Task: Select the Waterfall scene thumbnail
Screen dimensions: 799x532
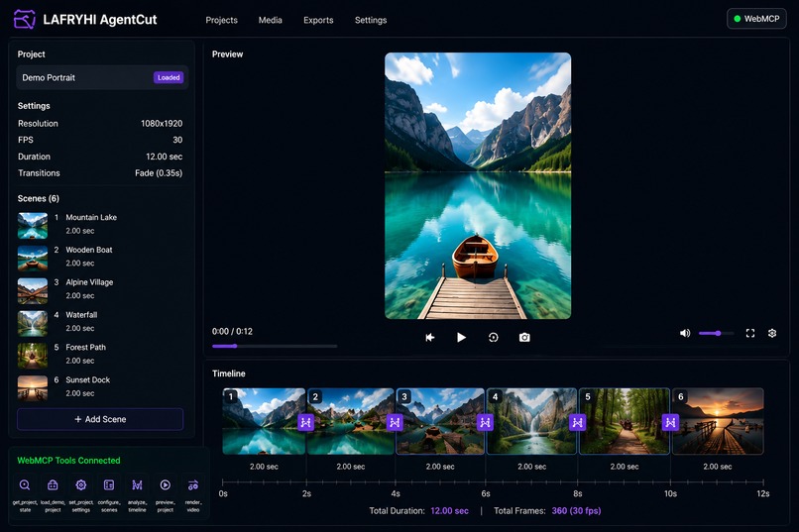Action: click(x=33, y=323)
